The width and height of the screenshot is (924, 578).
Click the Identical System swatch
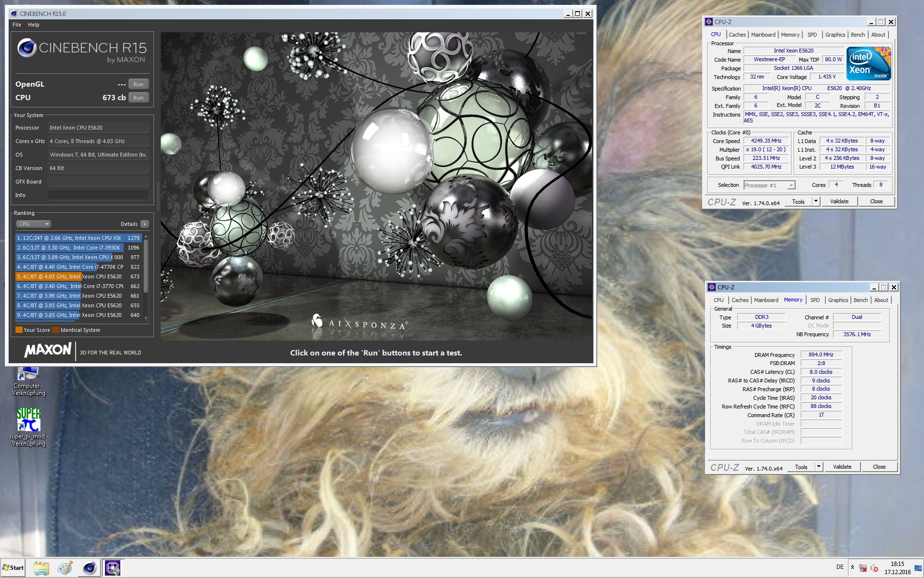55,330
